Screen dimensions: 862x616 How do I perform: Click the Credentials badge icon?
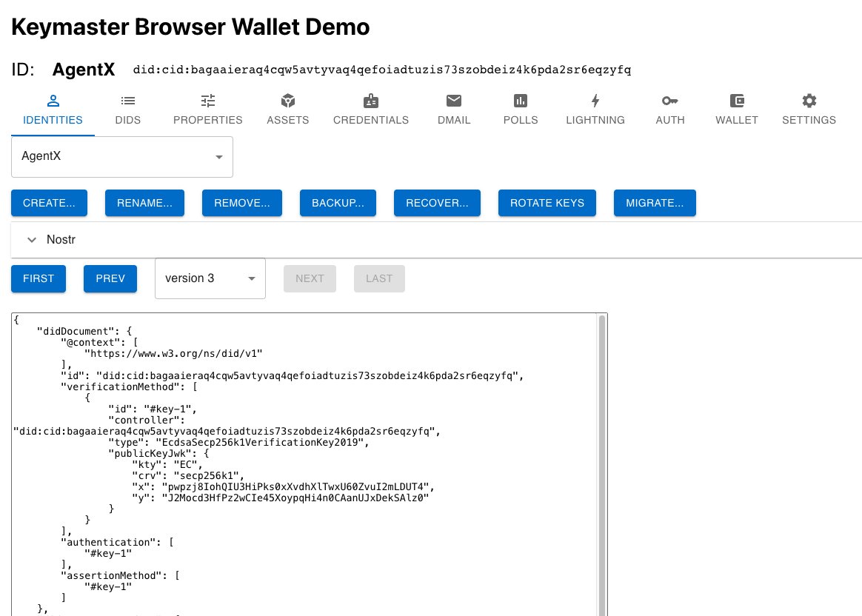point(371,101)
